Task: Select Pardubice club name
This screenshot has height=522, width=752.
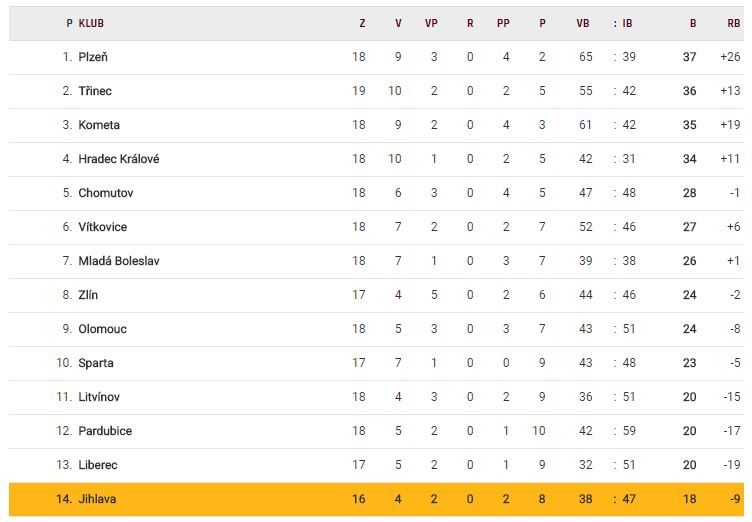Action: [x=105, y=431]
